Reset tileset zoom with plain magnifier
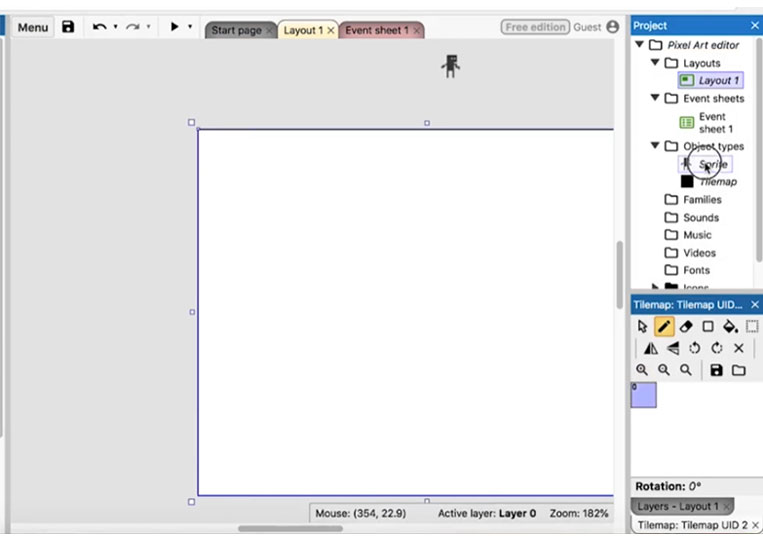The image size is (763, 541). (x=686, y=370)
